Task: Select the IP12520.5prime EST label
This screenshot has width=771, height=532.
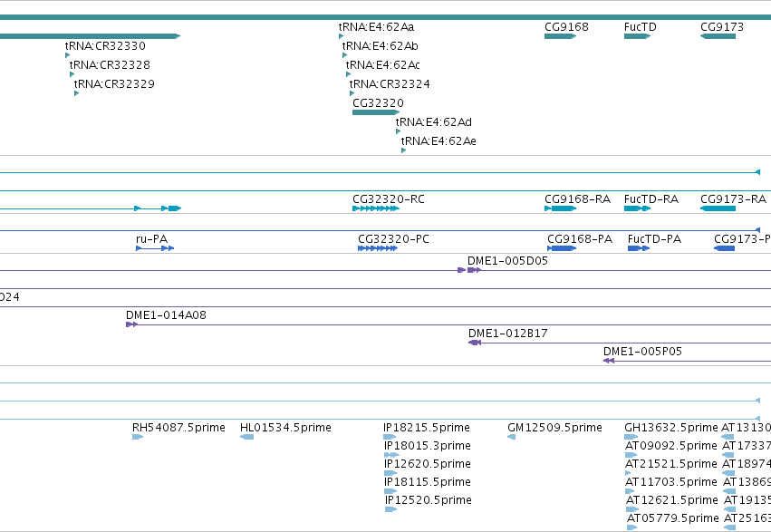Action: click(429, 500)
